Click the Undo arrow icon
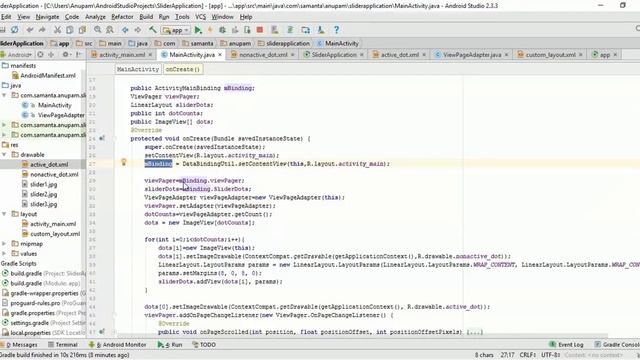Viewport: 640px width, 360px height. click(30, 30)
